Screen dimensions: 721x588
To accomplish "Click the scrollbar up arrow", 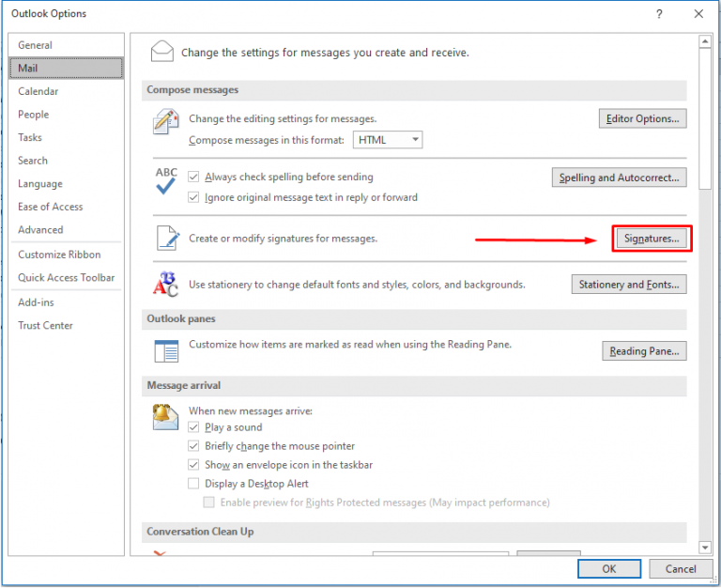I will click(705, 41).
